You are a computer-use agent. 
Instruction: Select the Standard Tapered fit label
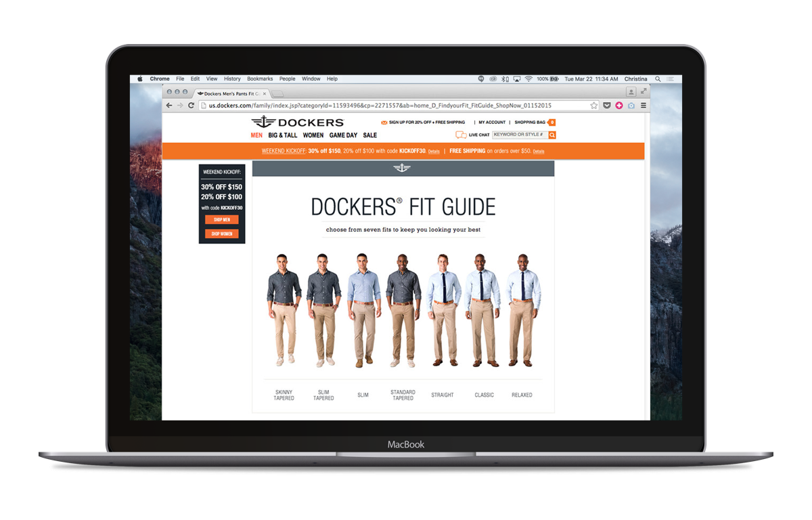coord(403,395)
